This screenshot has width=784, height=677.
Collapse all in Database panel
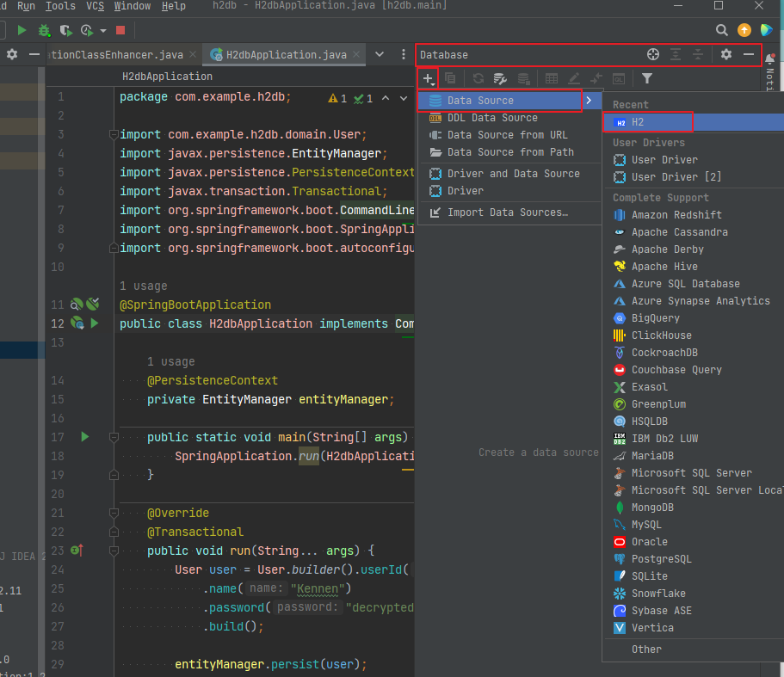pos(698,54)
